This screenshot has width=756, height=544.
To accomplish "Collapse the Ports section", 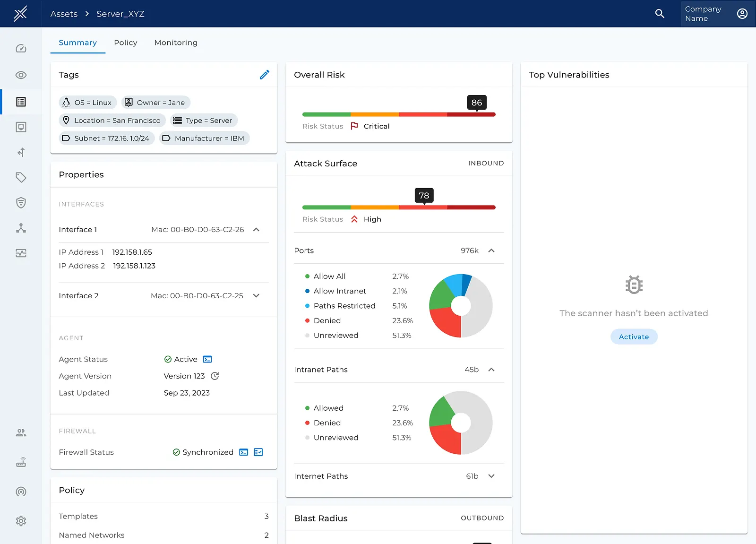I will [x=491, y=250].
